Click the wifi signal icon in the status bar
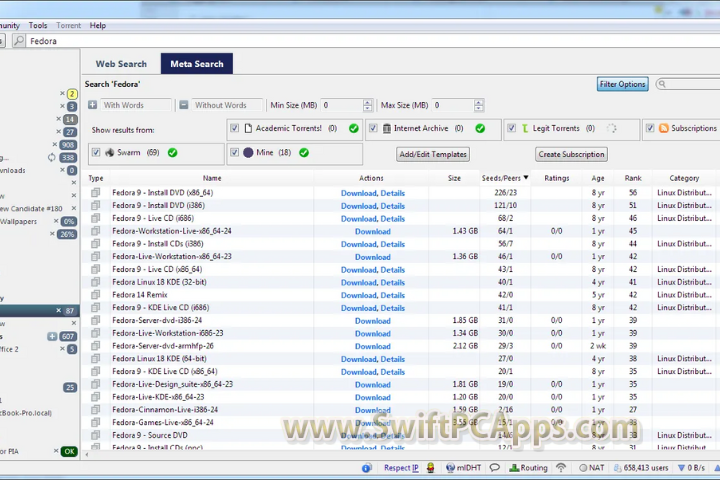The height and width of the screenshot is (480, 720). pos(561,468)
